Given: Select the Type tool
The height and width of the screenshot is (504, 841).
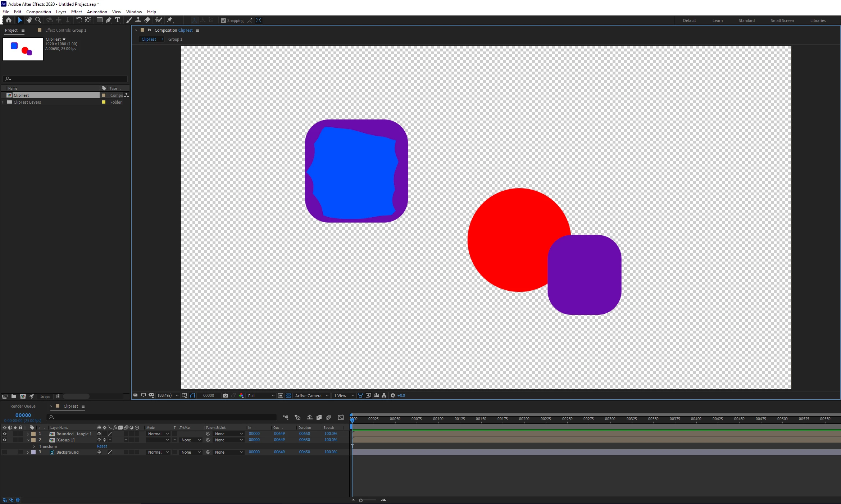Looking at the screenshot, I should tap(118, 20).
